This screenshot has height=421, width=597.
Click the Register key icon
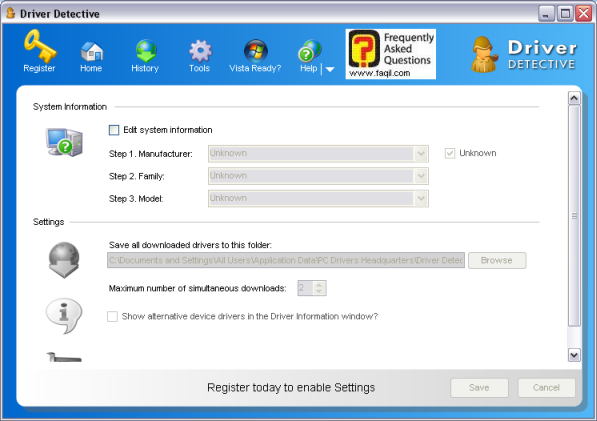[x=40, y=46]
